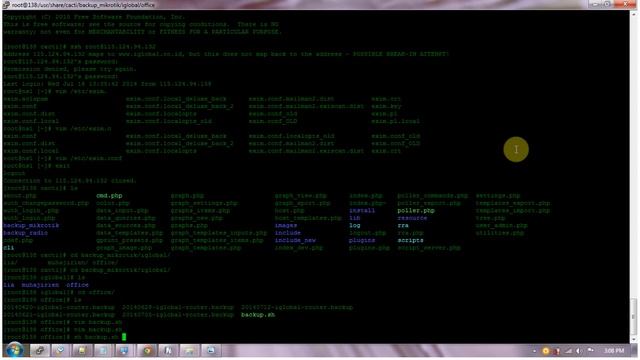Click the 'install' directory name

(362, 211)
